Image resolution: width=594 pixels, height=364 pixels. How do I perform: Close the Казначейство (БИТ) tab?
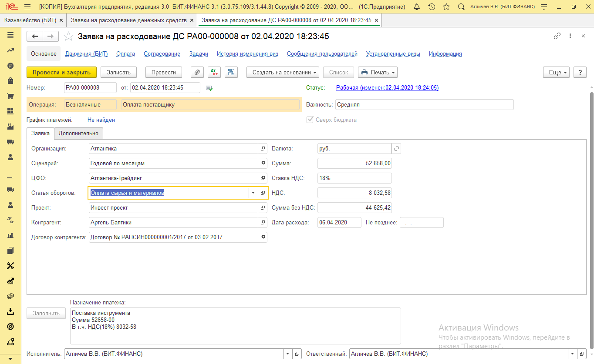[x=61, y=20]
